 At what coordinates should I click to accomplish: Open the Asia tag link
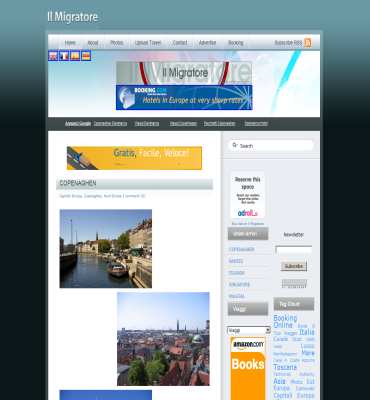280,381
